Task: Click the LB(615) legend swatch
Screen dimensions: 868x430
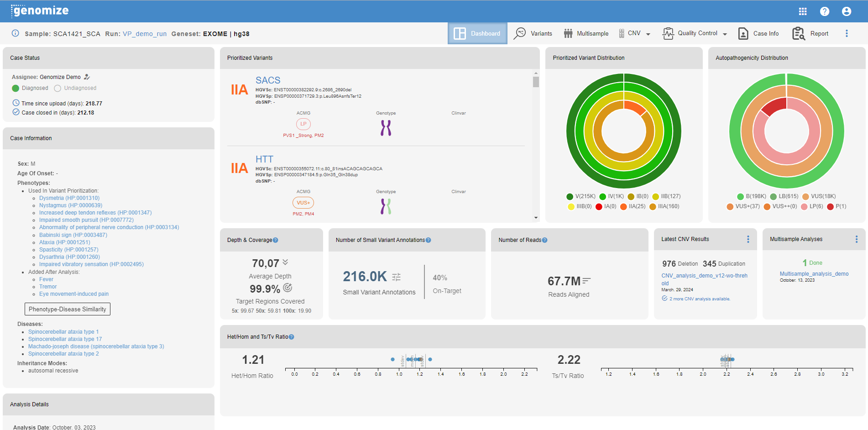Action: (x=773, y=197)
